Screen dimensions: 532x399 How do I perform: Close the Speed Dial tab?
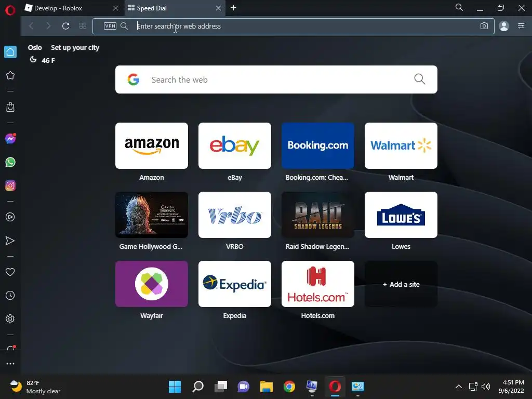tap(219, 8)
